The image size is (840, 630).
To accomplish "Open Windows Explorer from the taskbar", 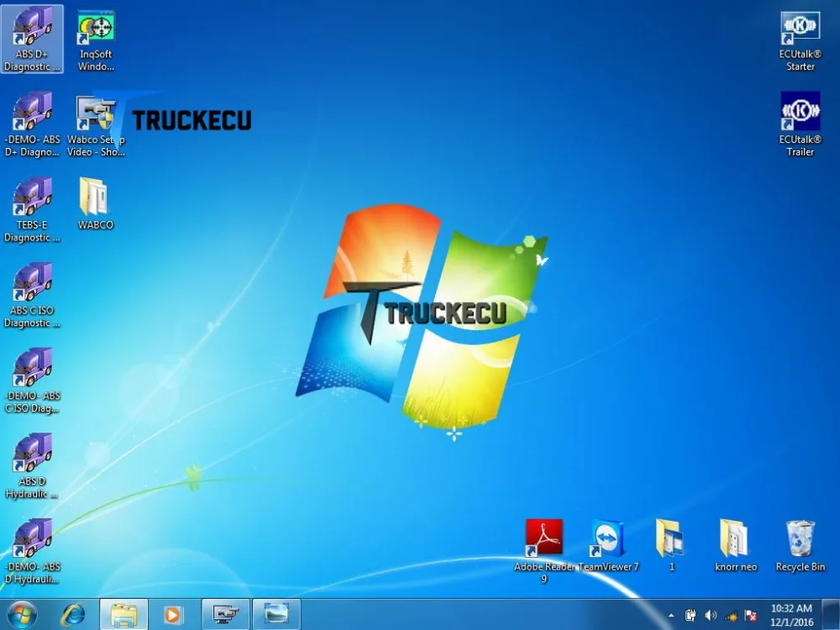I will coord(123,615).
